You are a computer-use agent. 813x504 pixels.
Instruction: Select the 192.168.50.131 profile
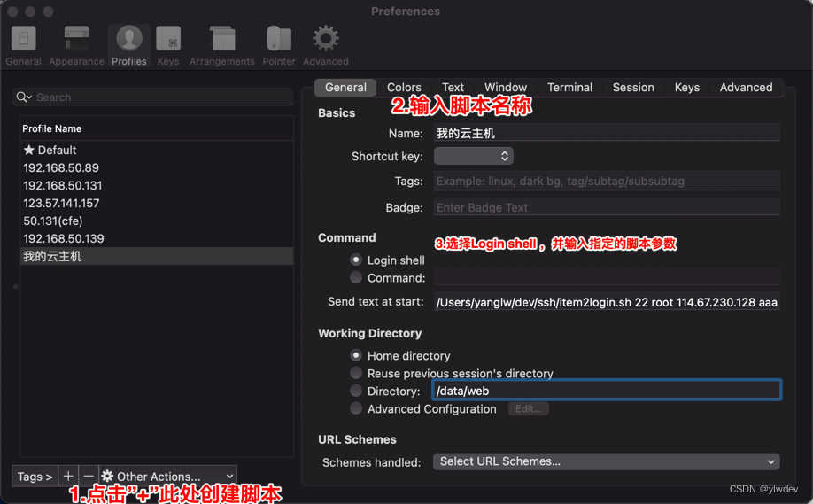coord(157,185)
